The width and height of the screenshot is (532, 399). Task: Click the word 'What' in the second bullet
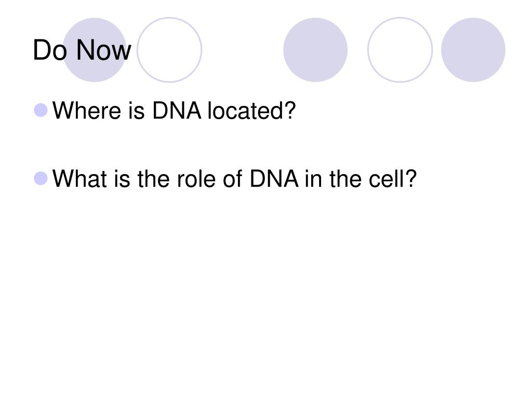79,179
